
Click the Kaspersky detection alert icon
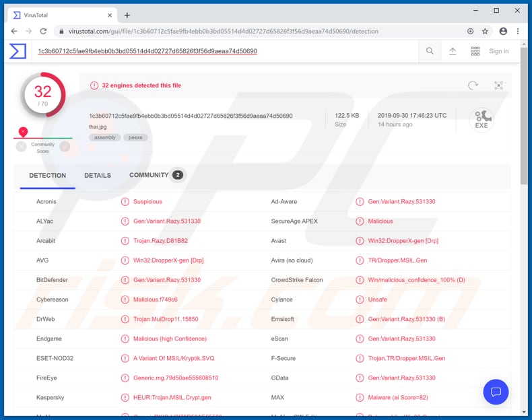[125, 397]
